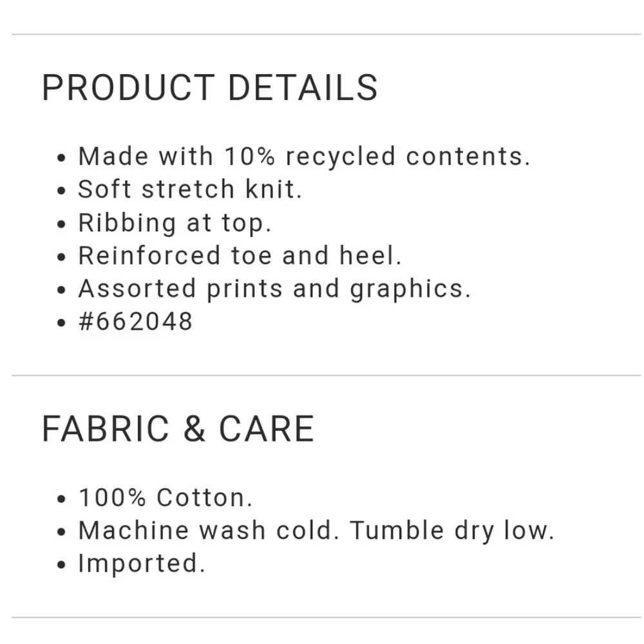644x644 pixels.
Task: Click the word 'CARE' in the heading
Action: coord(267,428)
